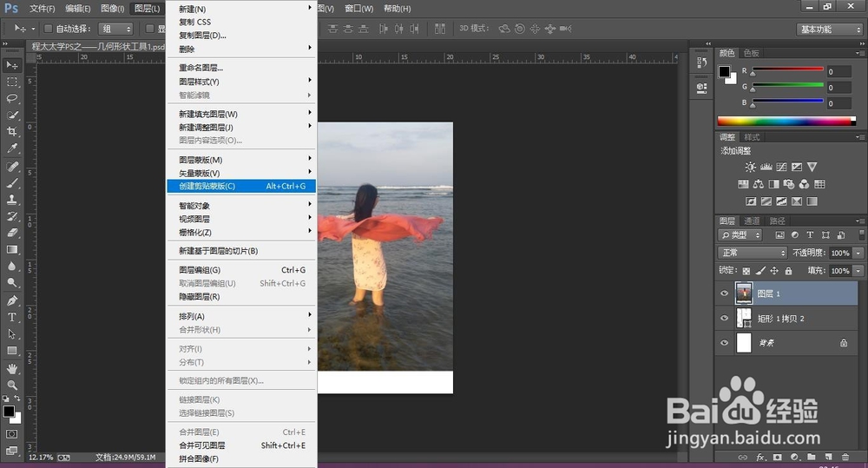Lock transparent pixels checkerboard icon
Screen dimensions: 868x468
[x=746, y=271]
